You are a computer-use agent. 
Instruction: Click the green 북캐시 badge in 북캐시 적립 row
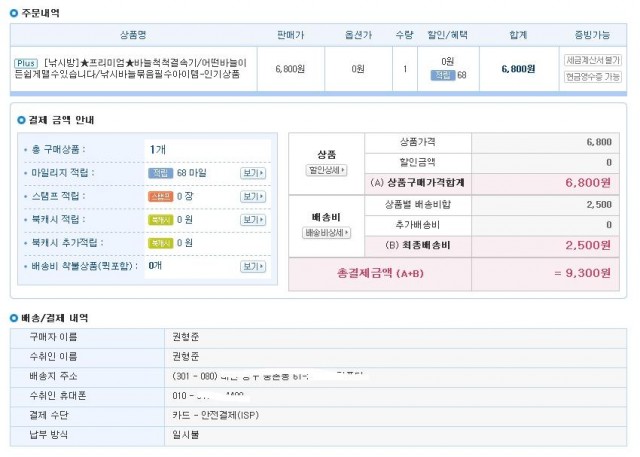pos(160,220)
